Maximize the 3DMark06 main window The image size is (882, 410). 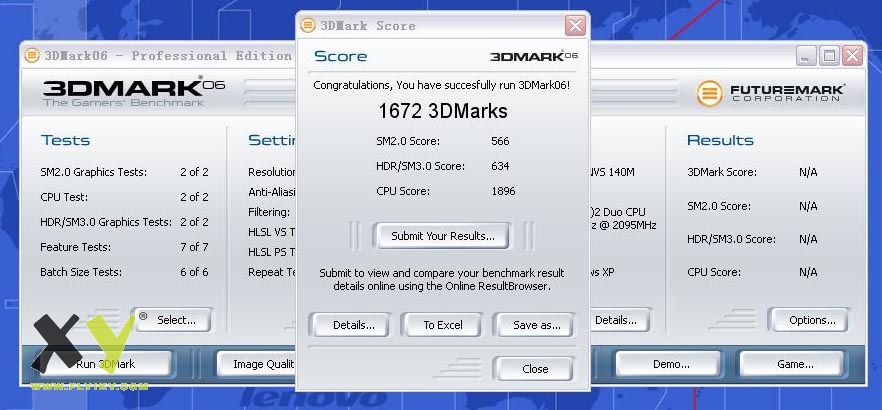coord(829,56)
